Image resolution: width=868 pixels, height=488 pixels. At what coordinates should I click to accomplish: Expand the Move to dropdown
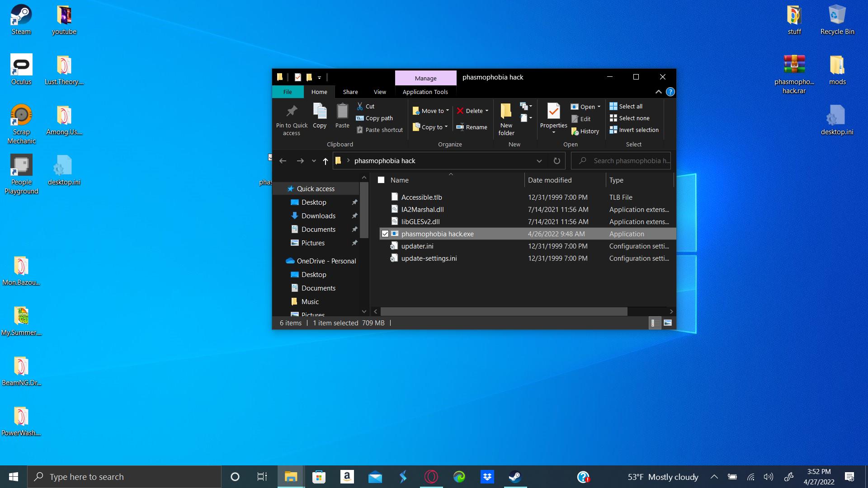(x=447, y=111)
